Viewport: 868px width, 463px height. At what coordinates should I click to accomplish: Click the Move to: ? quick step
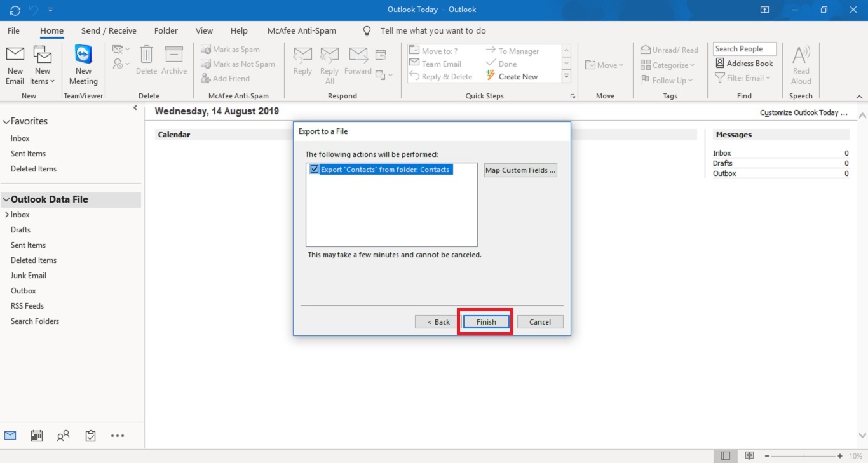click(433, 51)
